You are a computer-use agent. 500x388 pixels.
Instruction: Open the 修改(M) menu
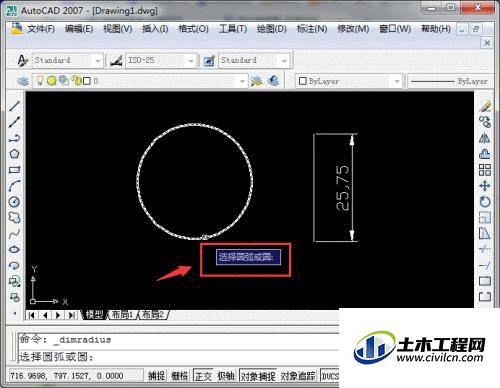coord(353,29)
